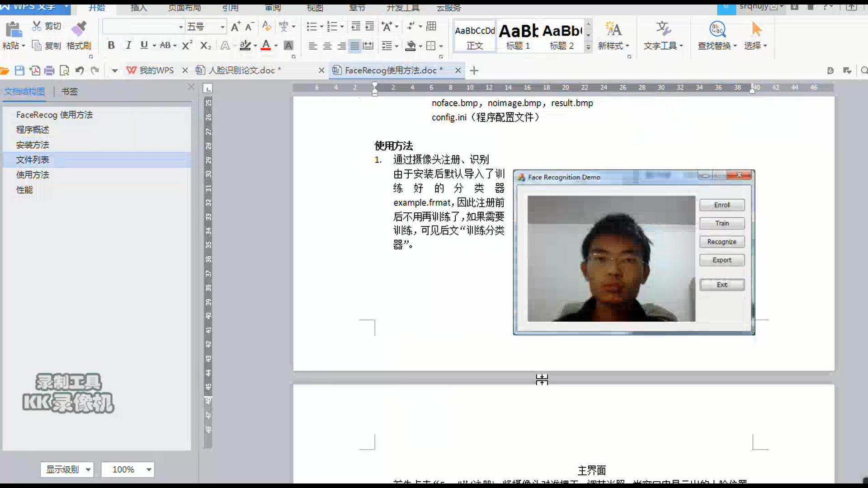Image resolution: width=868 pixels, height=488 pixels.
Task: Increase font size with A+ icon
Action: (236, 27)
